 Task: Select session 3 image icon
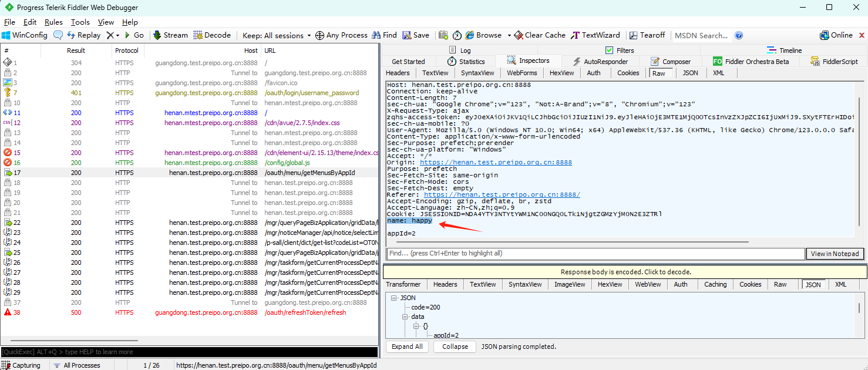pos(8,83)
